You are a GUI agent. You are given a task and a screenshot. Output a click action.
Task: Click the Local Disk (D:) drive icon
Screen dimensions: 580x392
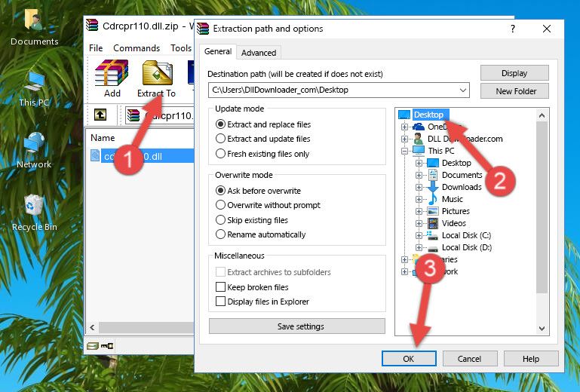point(432,247)
